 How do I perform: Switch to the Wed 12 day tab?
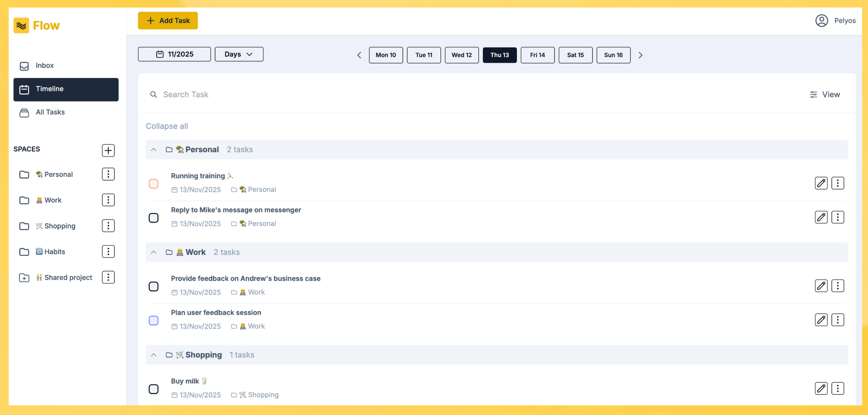tap(462, 55)
